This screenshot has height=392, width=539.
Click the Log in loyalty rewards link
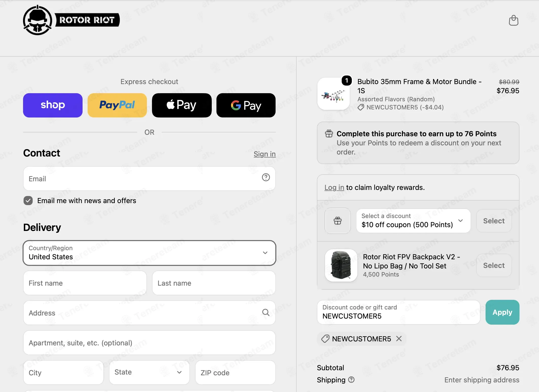[x=334, y=187]
